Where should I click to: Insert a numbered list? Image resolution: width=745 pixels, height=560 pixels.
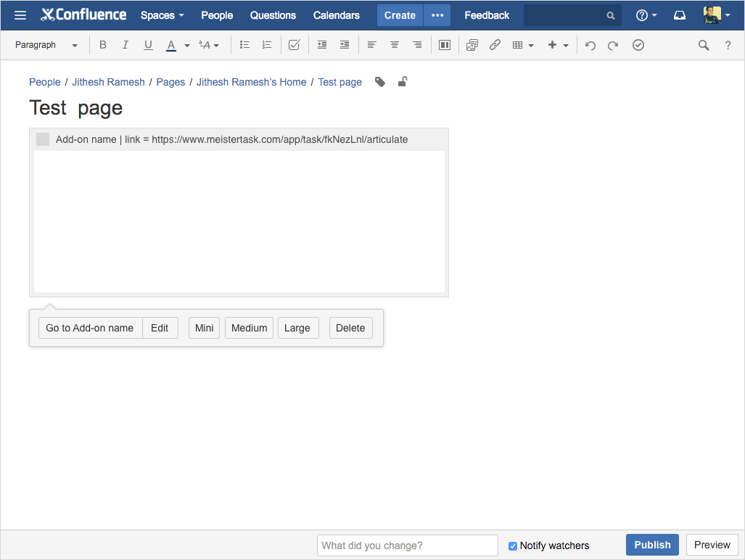click(267, 45)
